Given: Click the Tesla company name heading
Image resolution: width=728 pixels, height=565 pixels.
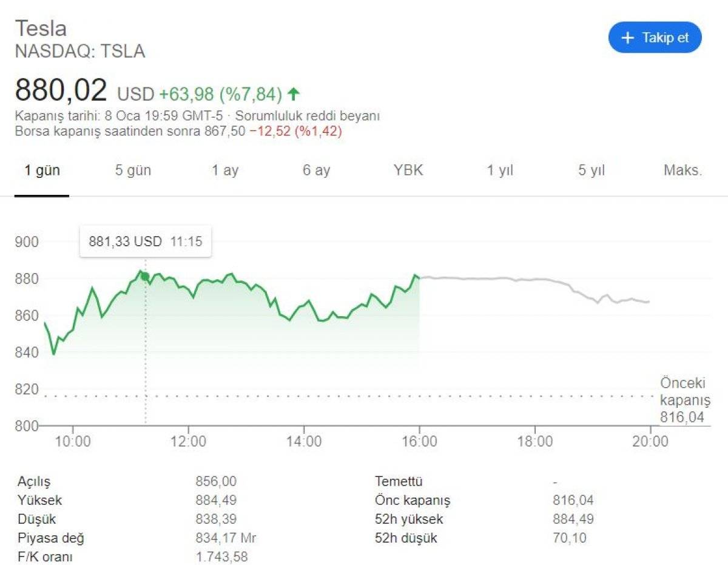Looking at the screenshot, I should click(41, 28).
